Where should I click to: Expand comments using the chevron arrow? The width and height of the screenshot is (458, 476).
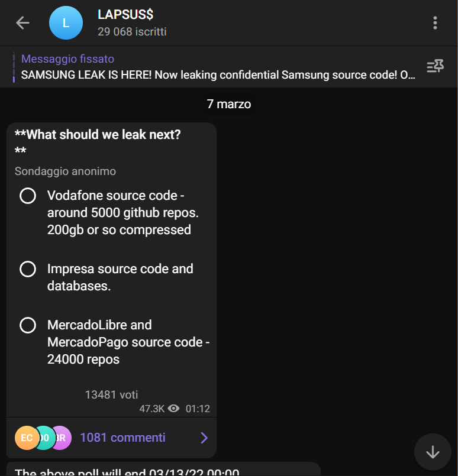204,438
